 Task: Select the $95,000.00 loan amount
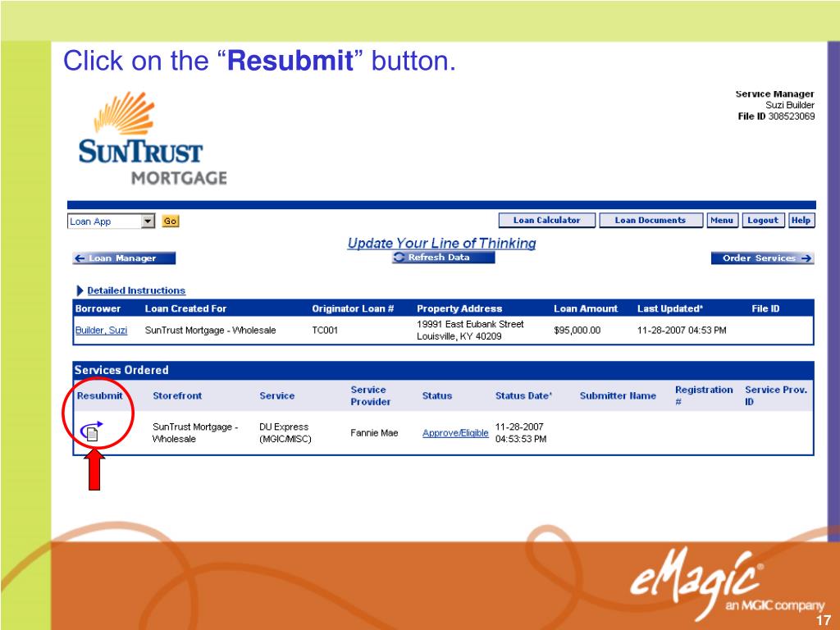click(x=577, y=330)
